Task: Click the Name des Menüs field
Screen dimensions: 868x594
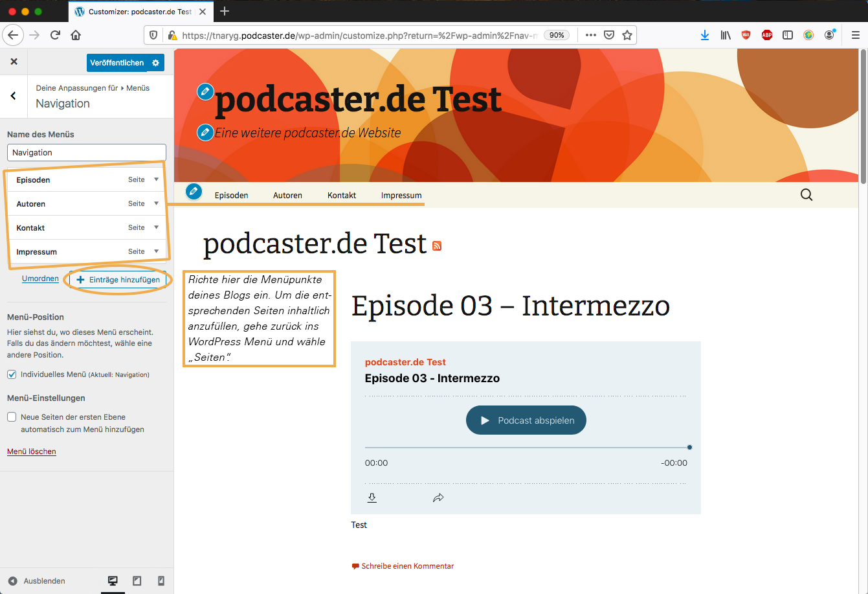Action: [x=87, y=152]
